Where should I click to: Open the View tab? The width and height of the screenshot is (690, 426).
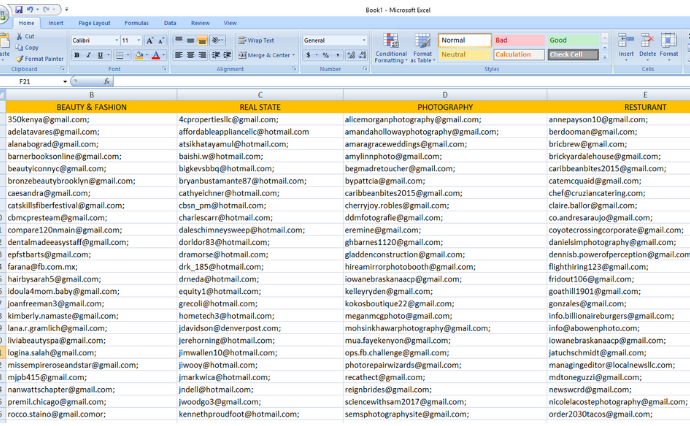click(x=230, y=23)
